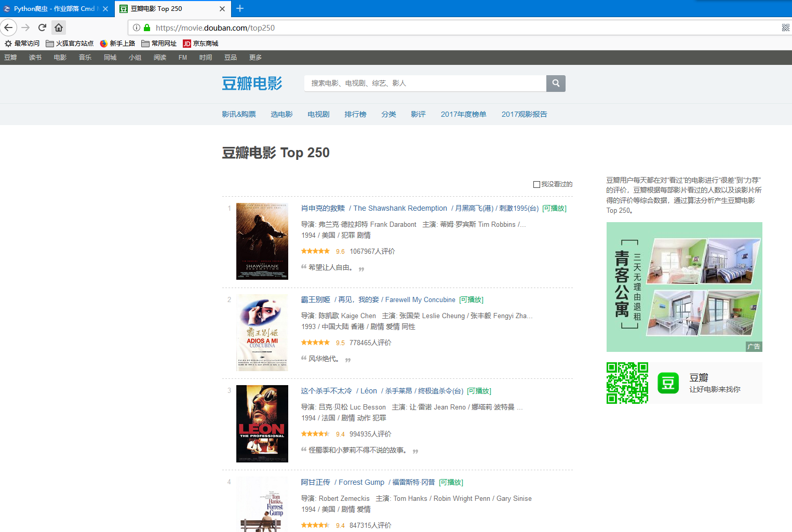Click 可播放 next to Forrest Gump
792x532 pixels.
451,482
